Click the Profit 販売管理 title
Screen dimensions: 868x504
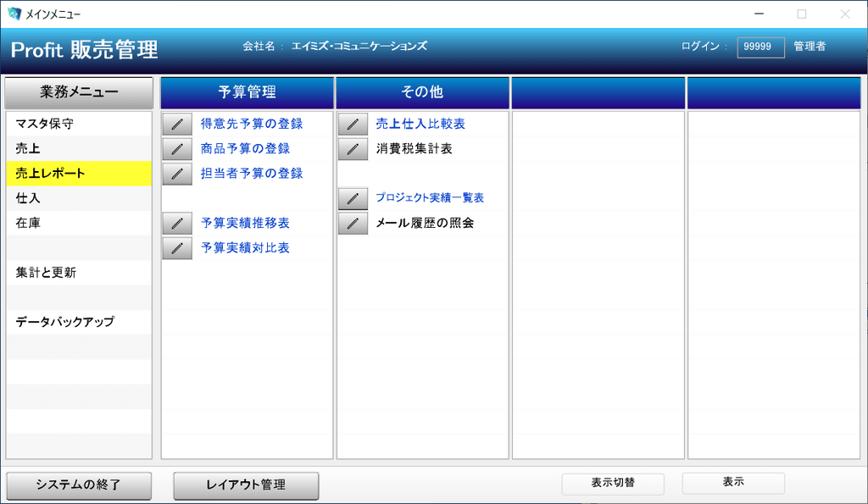point(84,50)
